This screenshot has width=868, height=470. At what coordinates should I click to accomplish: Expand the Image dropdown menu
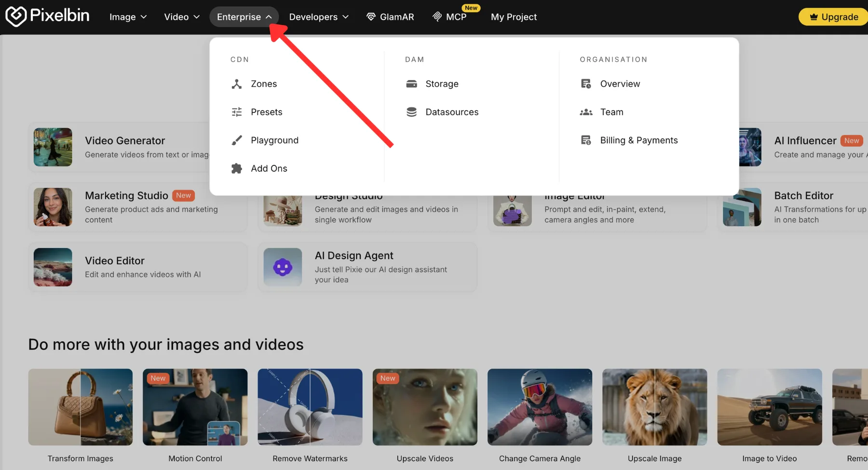[x=128, y=17]
